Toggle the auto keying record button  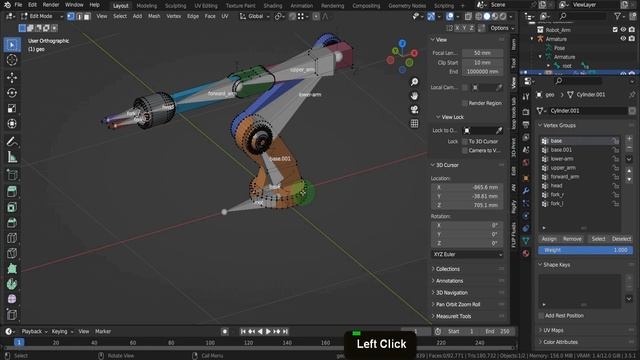coord(224,331)
